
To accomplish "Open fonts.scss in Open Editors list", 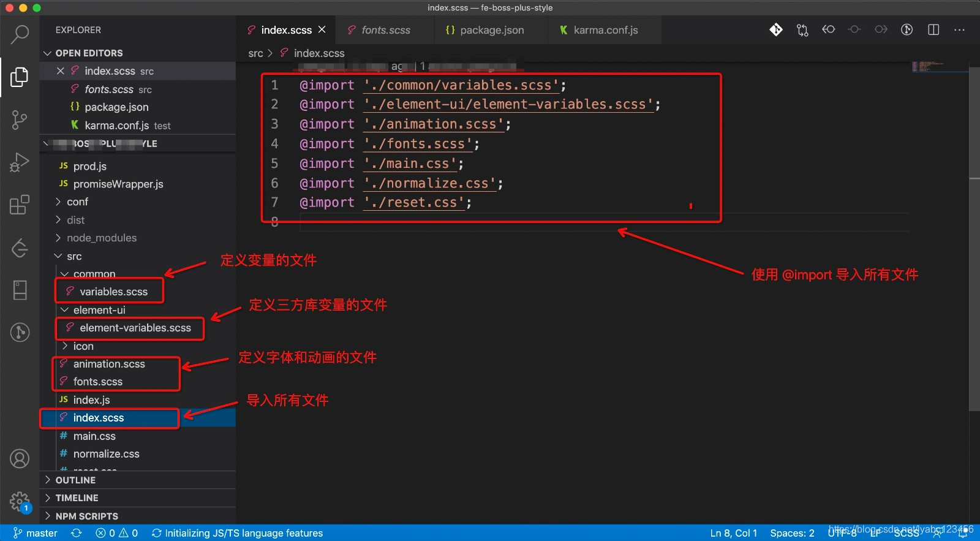I will click(x=138, y=89).
